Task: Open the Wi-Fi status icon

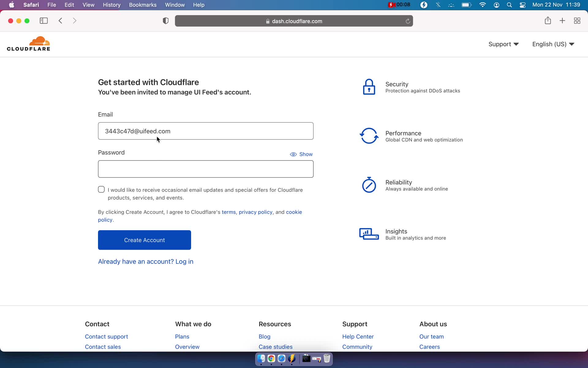Action: 483,5
